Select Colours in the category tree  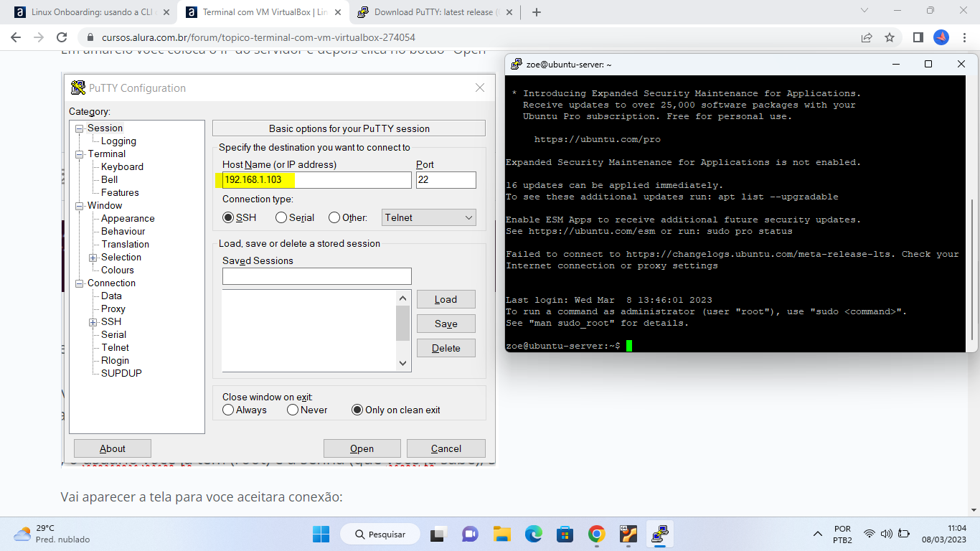coord(118,270)
